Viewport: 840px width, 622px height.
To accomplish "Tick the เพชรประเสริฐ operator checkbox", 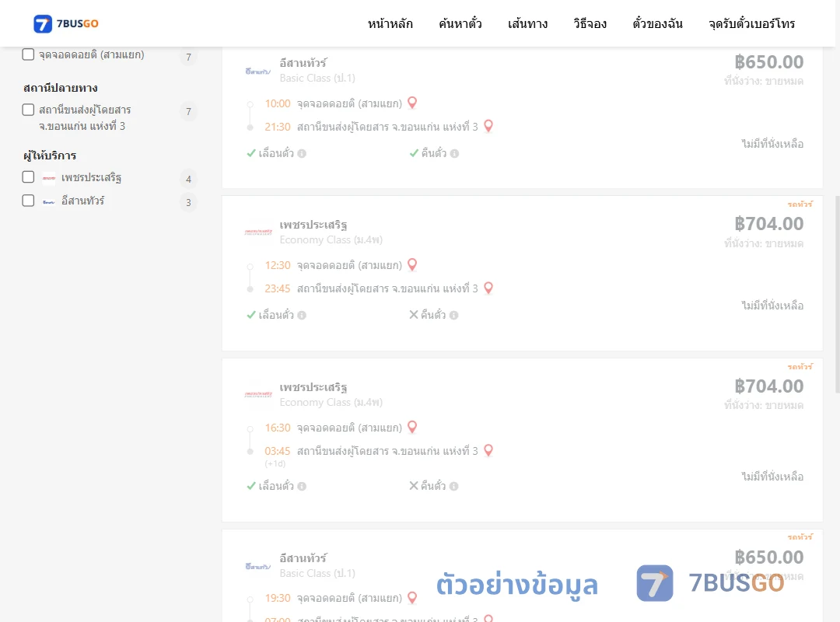I will [29, 177].
